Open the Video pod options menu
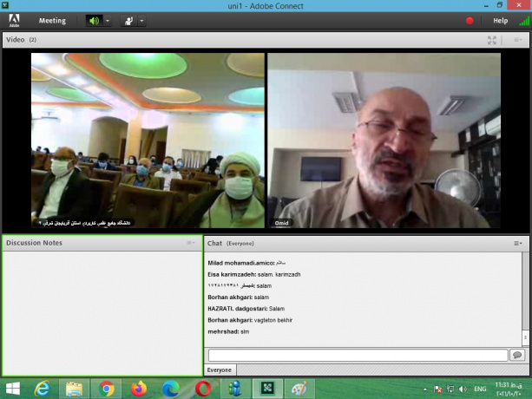The width and height of the screenshot is (532, 399). click(x=517, y=40)
